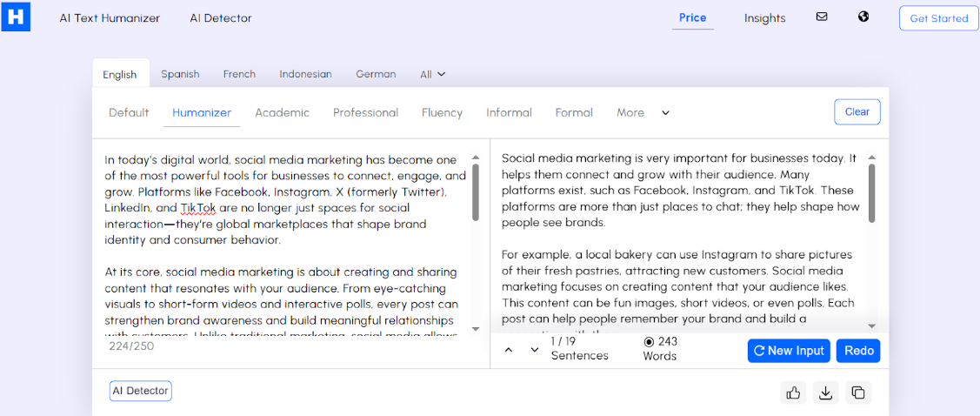The width and height of the screenshot is (980, 416).
Task: Expand the All languages dropdown
Action: tap(432, 74)
